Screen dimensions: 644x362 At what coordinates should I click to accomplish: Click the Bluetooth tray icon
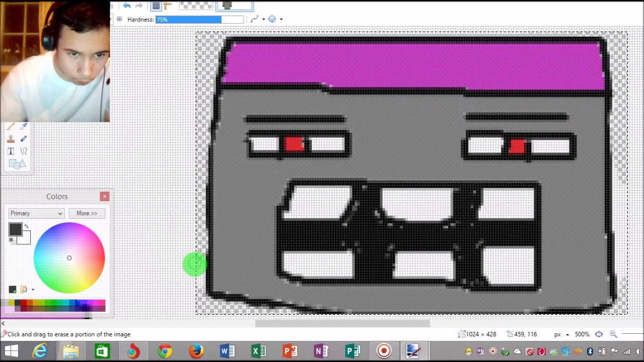point(590,351)
